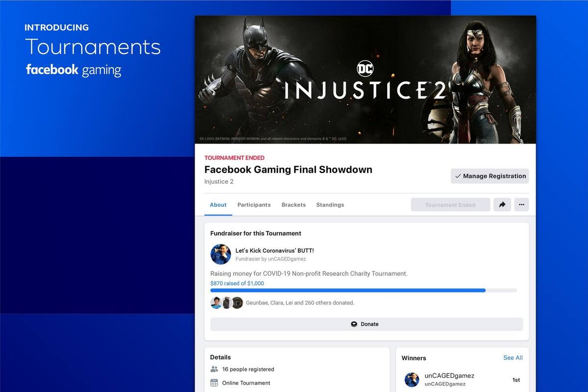This screenshot has width=588, height=392.
Task: Click the 1st place label
Action: pyautogui.click(x=516, y=380)
